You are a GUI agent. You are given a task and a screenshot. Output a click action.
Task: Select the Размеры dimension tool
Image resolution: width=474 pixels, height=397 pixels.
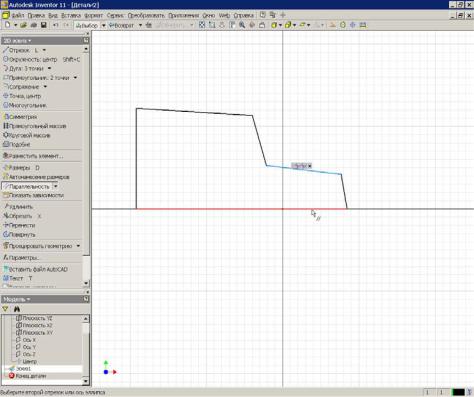click(x=21, y=168)
